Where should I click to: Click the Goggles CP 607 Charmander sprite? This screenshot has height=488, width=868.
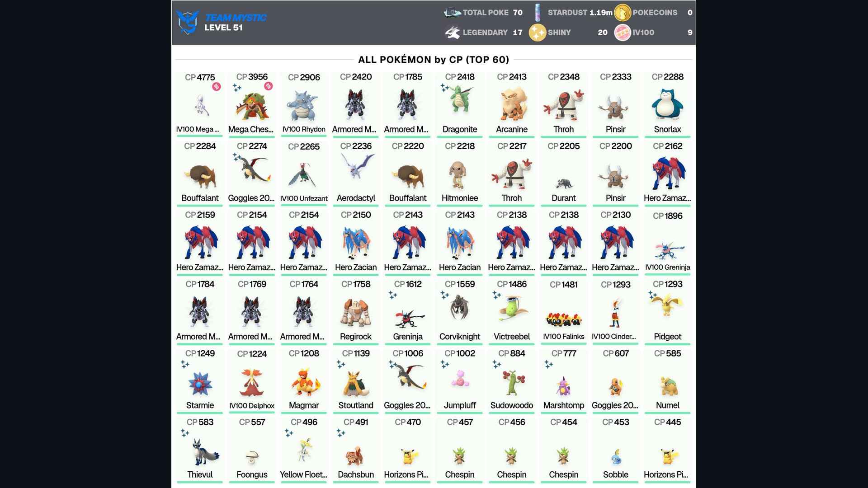tap(616, 388)
